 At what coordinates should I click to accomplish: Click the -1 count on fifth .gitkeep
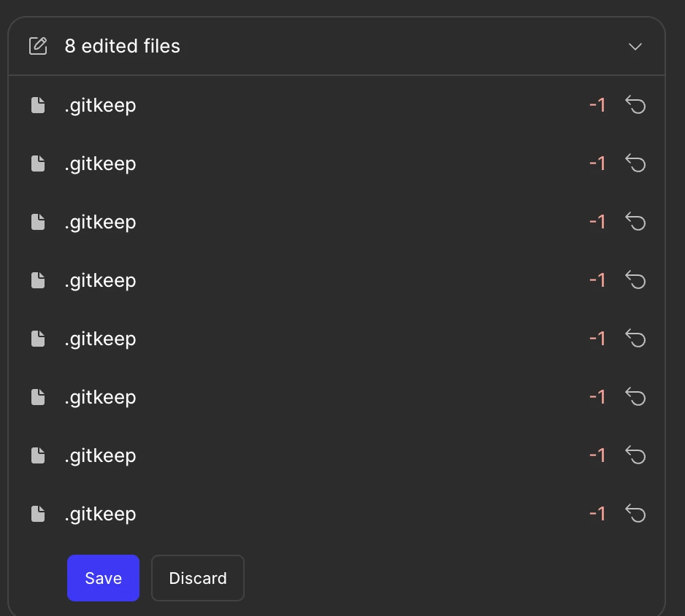pyautogui.click(x=597, y=339)
